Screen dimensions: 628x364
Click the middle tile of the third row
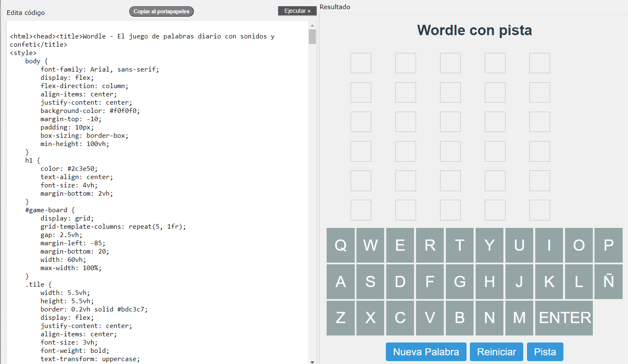click(x=450, y=122)
